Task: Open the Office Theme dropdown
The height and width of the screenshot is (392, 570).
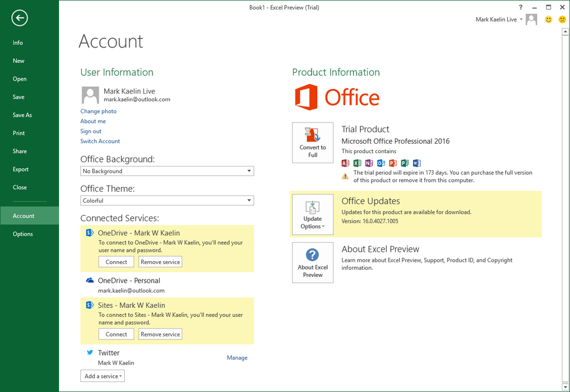Action: click(x=167, y=200)
